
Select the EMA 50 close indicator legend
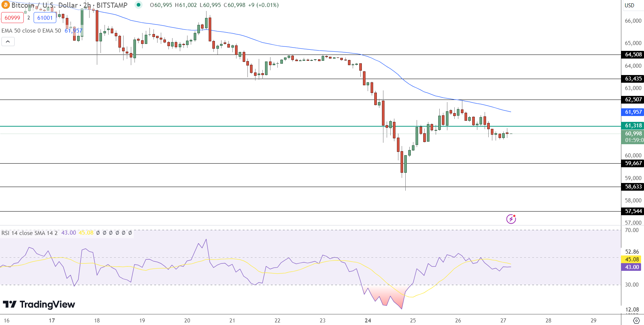tap(31, 31)
